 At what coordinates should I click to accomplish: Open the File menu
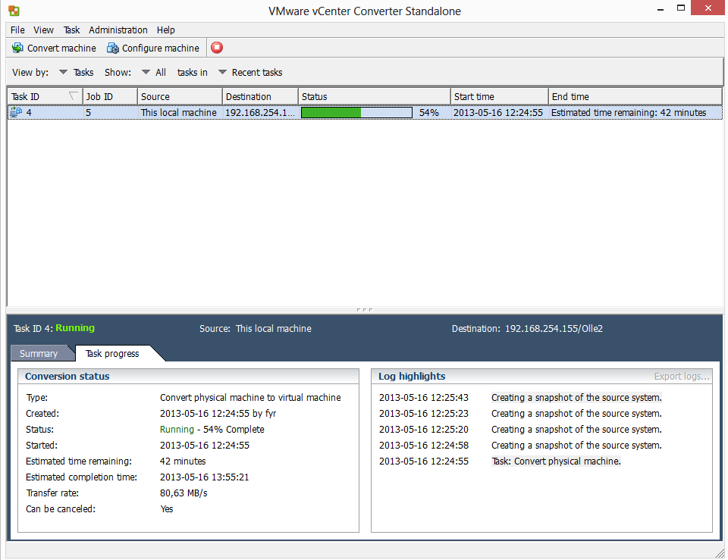[17, 30]
